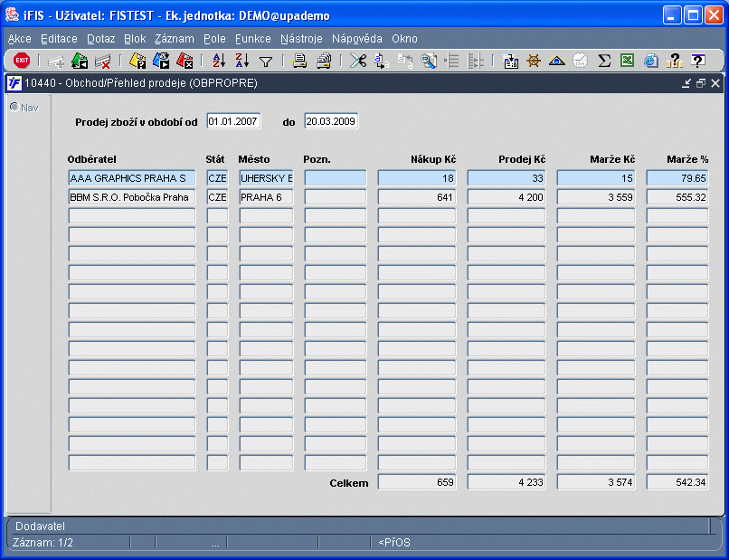The width and height of the screenshot is (729, 560).
Task: Open the Záznam menu
Action: tap(175, 39)
